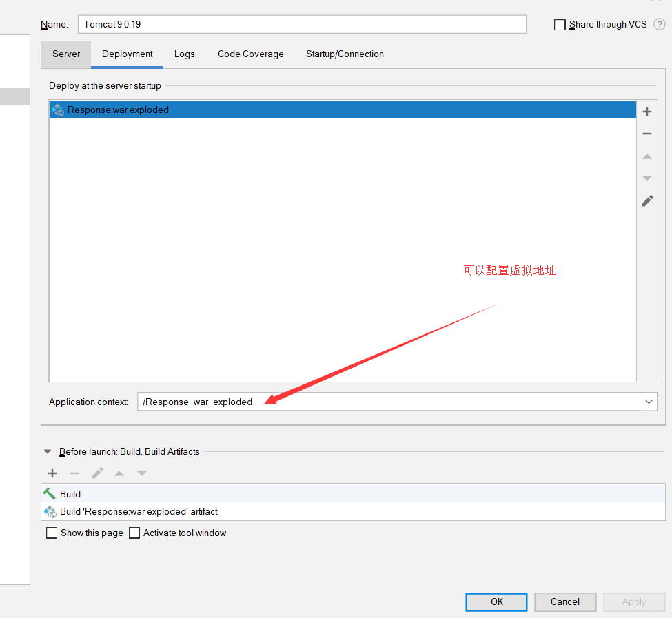Move before launch task up
672x618 pixels.
[x=119, y=473]
